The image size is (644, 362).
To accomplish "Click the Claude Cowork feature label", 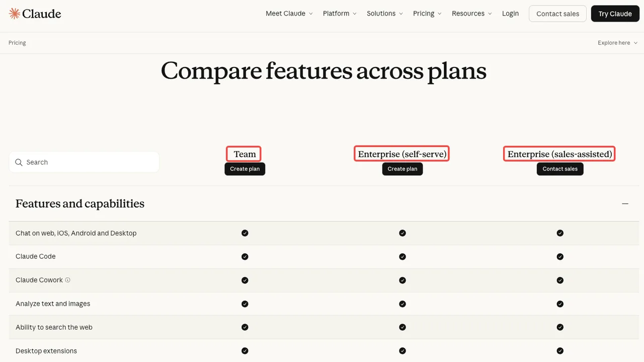I will point(39,280).
